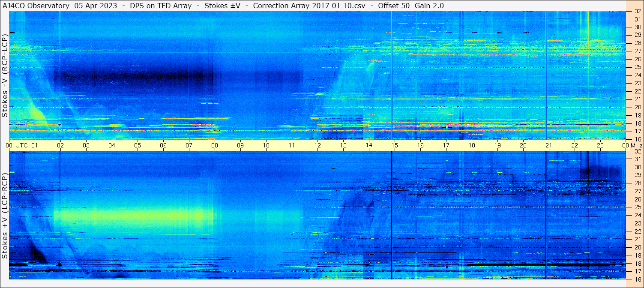This screenshot has width=644, height=288.
Task: Select hour marker 22 on time axis
Action: [575, 145]
